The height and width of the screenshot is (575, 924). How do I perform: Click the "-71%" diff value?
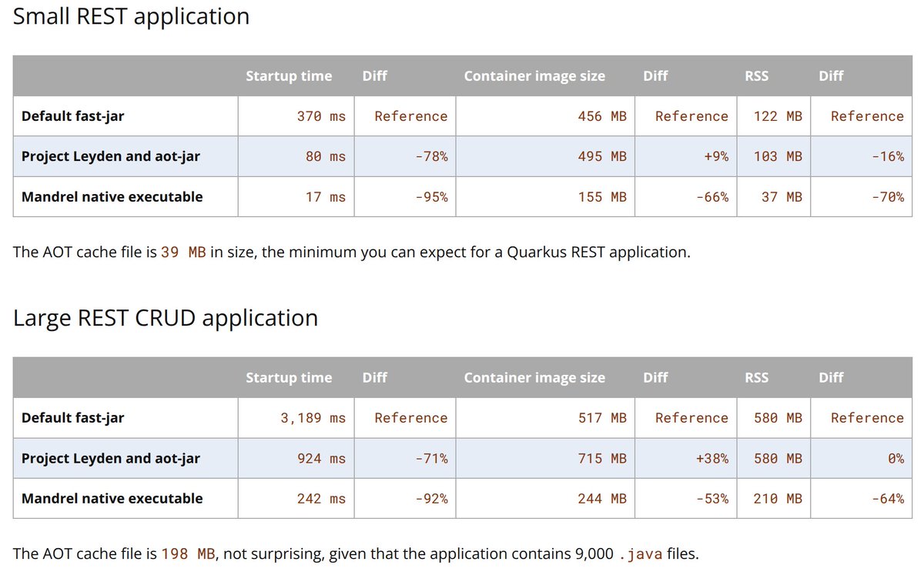(x=431, y=458)
